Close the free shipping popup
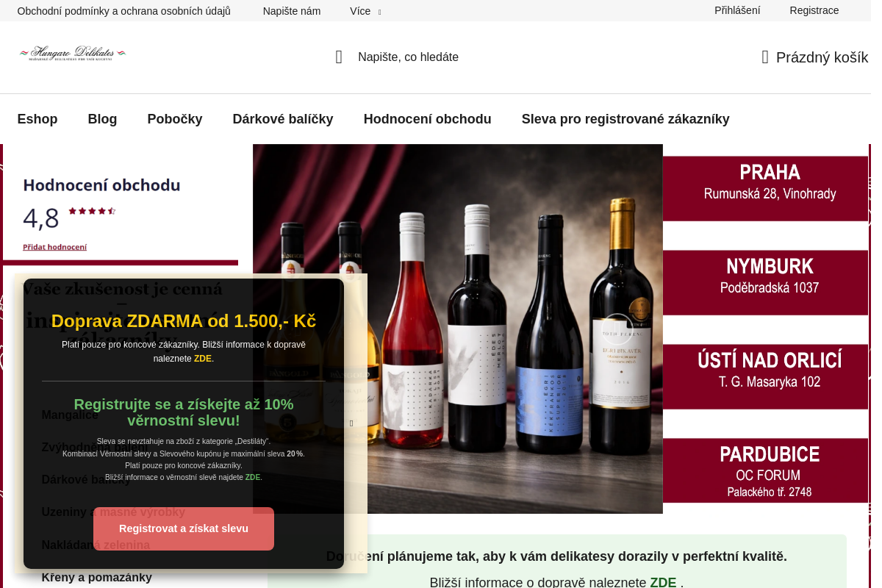 coord(351,423)
